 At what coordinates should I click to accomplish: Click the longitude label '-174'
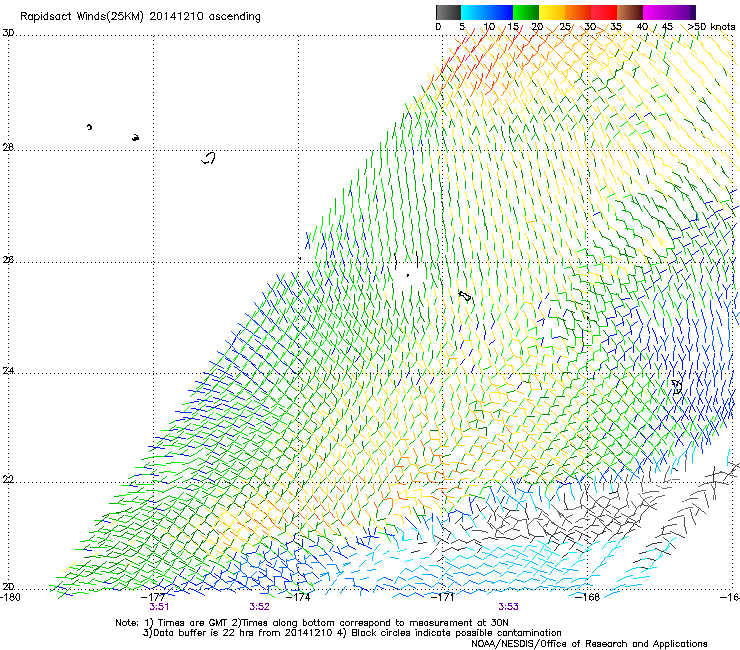(298, 597)
